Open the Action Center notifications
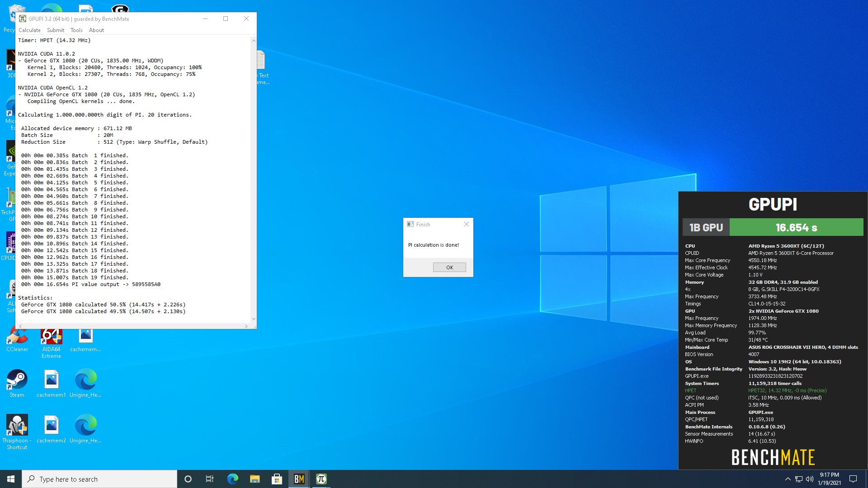 tap(853, 479)
